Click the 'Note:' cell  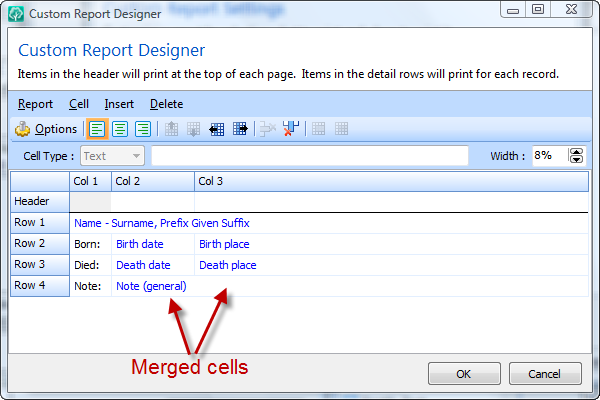[x=90, y=286]
